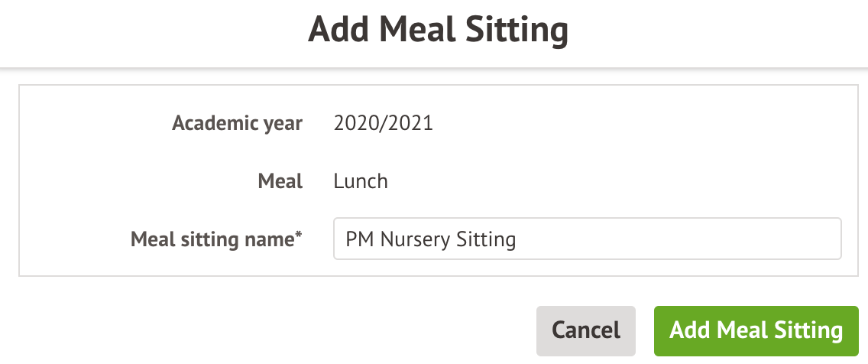Select the 2020/2021 academic year value
868x364 pixels.
pyautogui.click(x=383, y=123)
